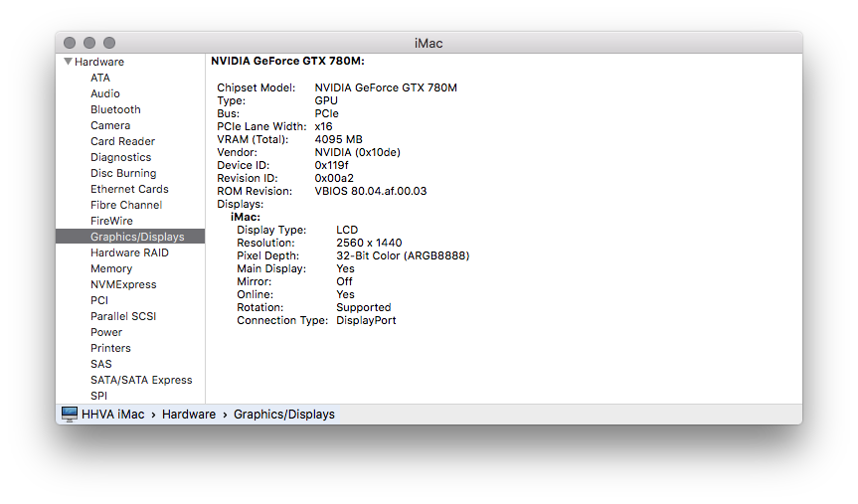Open Parallel SCSI section
Viewport: 858px width, 504px height.
[x=123, y=316]
